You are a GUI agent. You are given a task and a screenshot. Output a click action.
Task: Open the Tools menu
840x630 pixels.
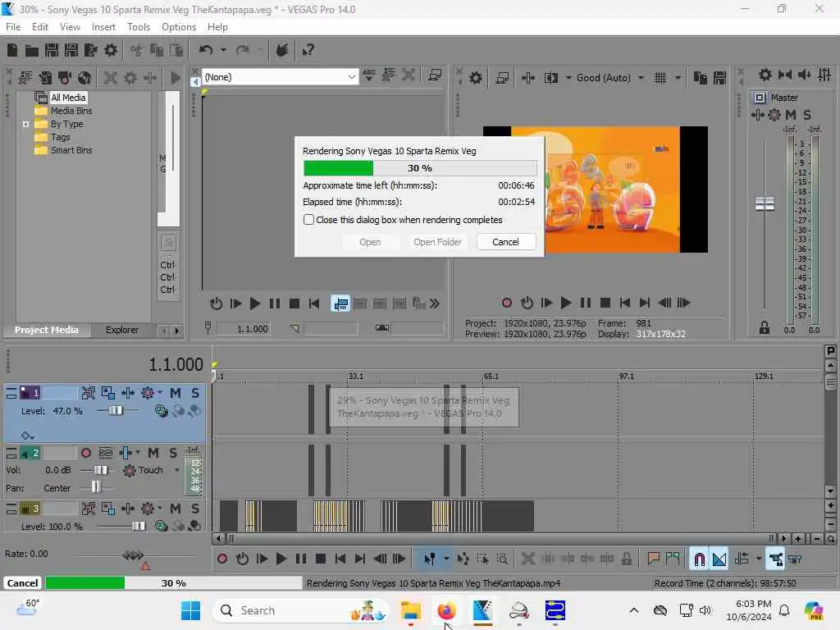click(x=138, y=27)
